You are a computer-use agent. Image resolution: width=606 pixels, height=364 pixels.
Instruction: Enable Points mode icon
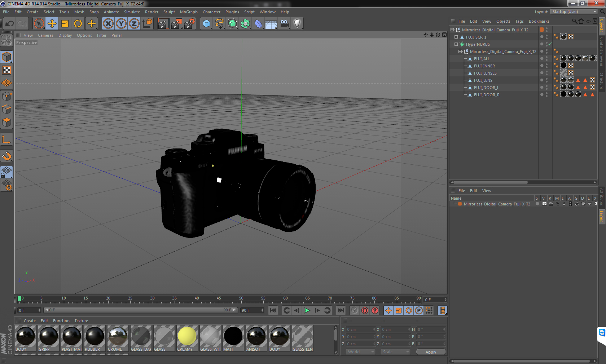pos(6,97)
